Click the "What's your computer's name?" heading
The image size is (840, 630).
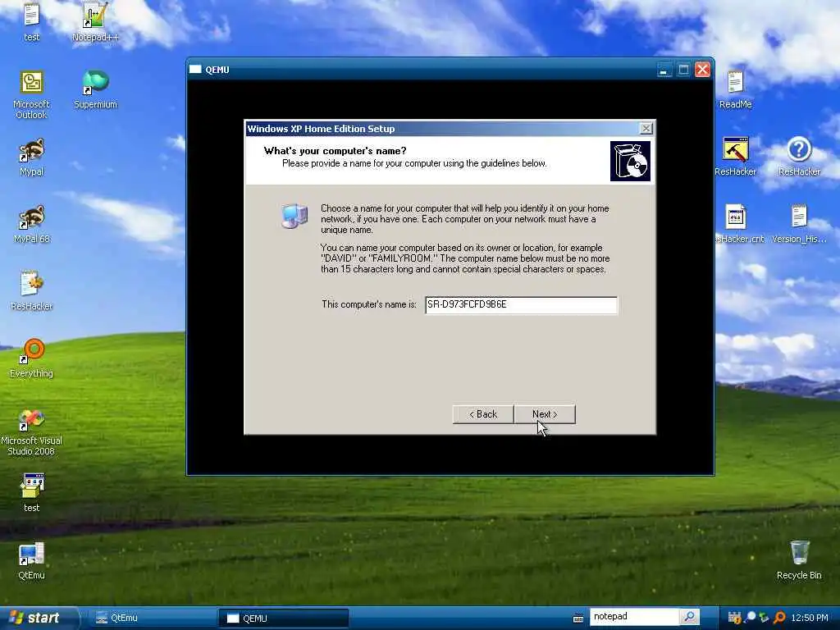(x=335, y=151)
